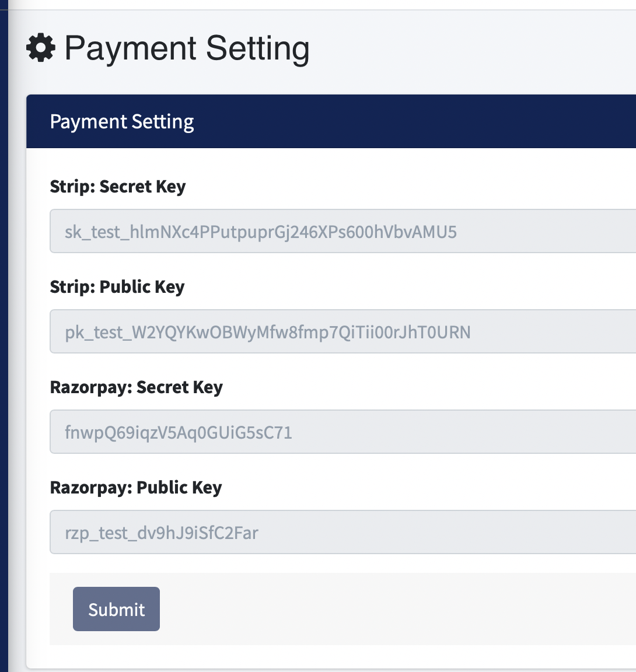
Task: Click the Strip: Public Key label
Action: 117,287
